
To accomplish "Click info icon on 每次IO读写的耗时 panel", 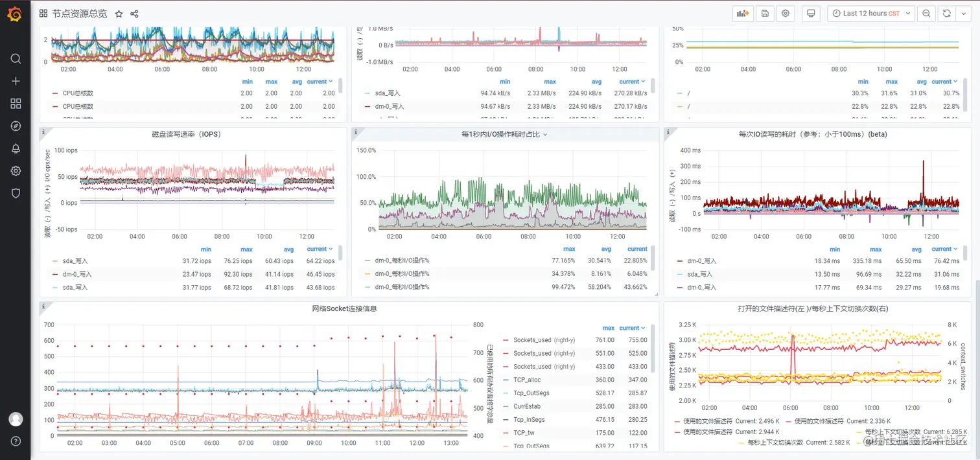I will [668, 131].
